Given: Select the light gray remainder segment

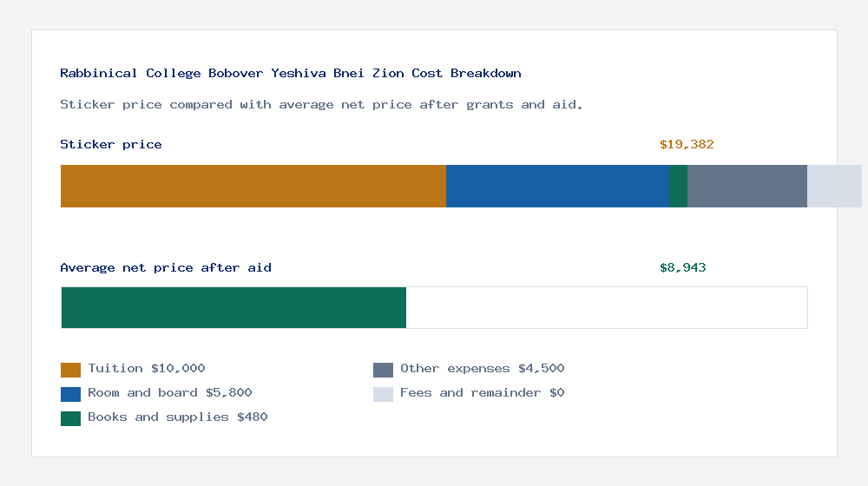Looking at the screenshot, I should click(x=834, y=186).
